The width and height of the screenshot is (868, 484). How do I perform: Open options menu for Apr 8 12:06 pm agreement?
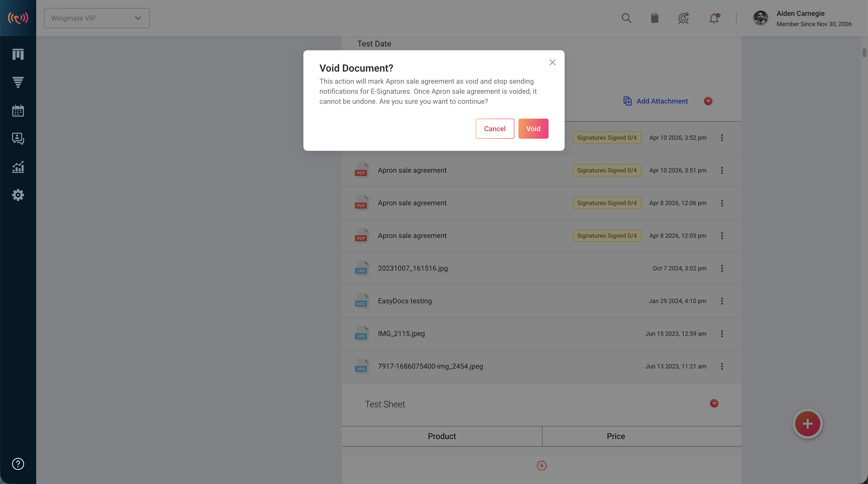tap(722, 203)
